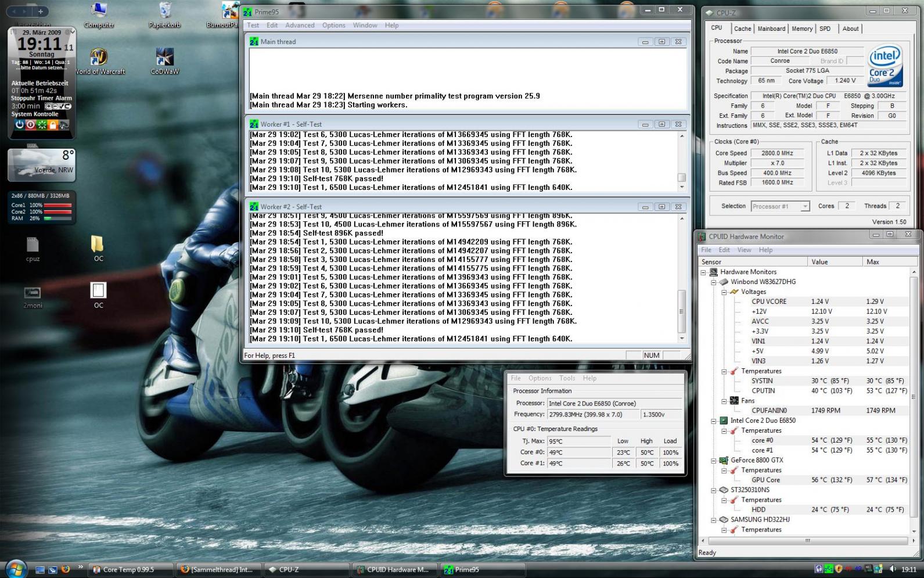Image resolution: width=924 pixels, height=578 pixels.
Task: Switch to the Memory tab in CPU-Z
Action: pos(802,28)
